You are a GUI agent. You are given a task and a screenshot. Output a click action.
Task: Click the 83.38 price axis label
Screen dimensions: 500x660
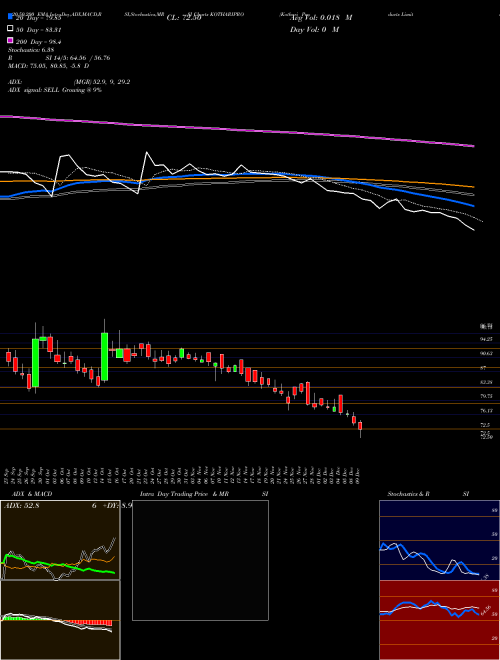(487, 382)
